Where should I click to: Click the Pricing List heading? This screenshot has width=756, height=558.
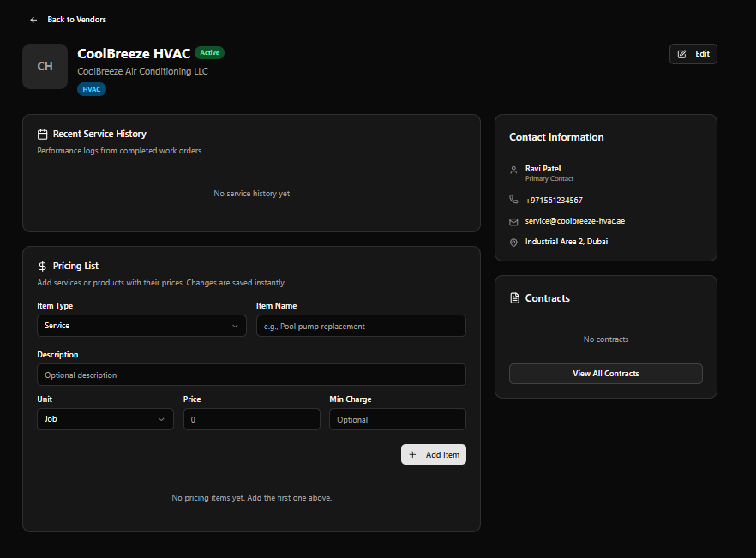75,266
